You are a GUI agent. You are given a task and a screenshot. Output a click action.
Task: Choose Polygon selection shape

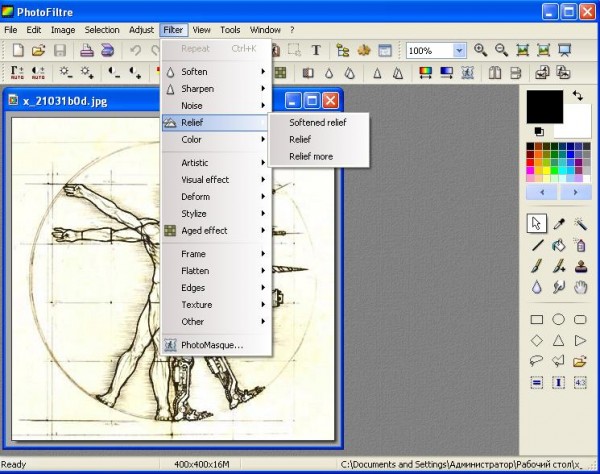[559, 361]
